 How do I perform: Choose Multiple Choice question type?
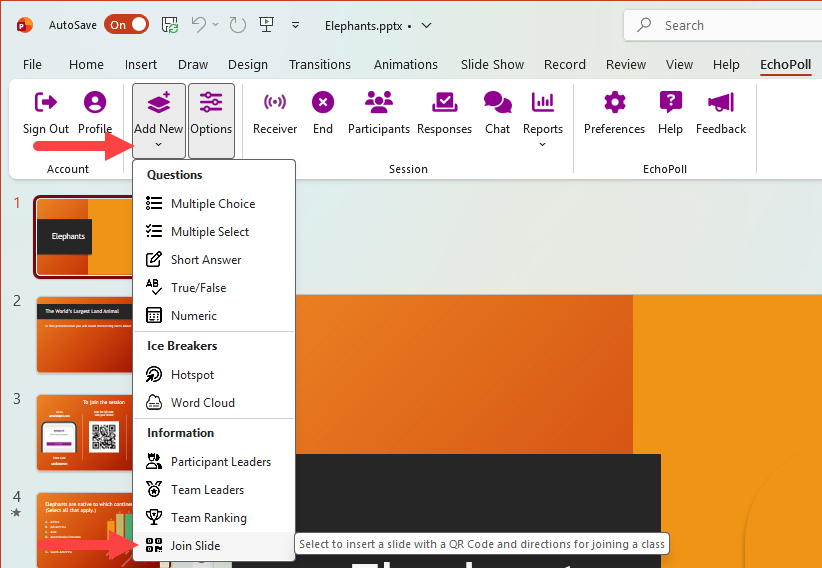[214, 203]
